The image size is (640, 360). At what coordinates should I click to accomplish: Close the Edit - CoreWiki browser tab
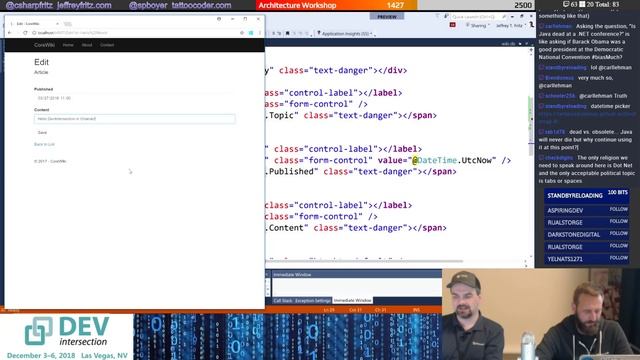57,24
